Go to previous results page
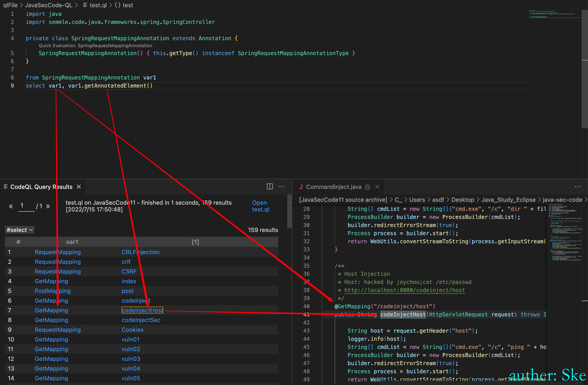The height and width of the screenshot is (385, 588). point(11,206)
